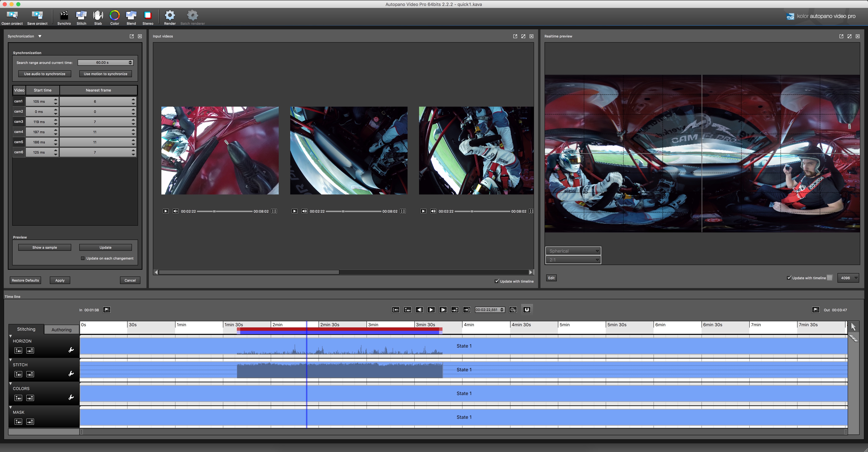Click third input video seek slider
Screen dimensions: 868x452
pyautogui.click(x=482, y=211)
